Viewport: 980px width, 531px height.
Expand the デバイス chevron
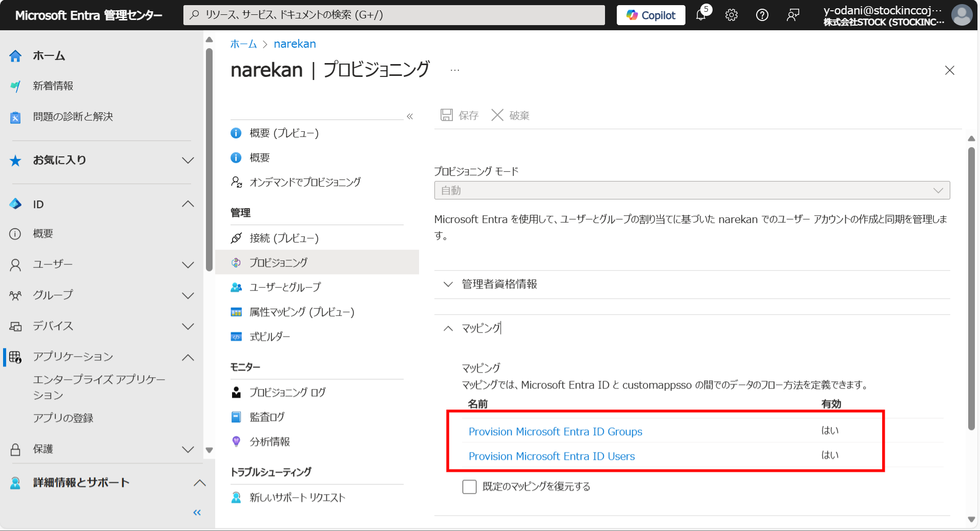(x=188, y=326)
